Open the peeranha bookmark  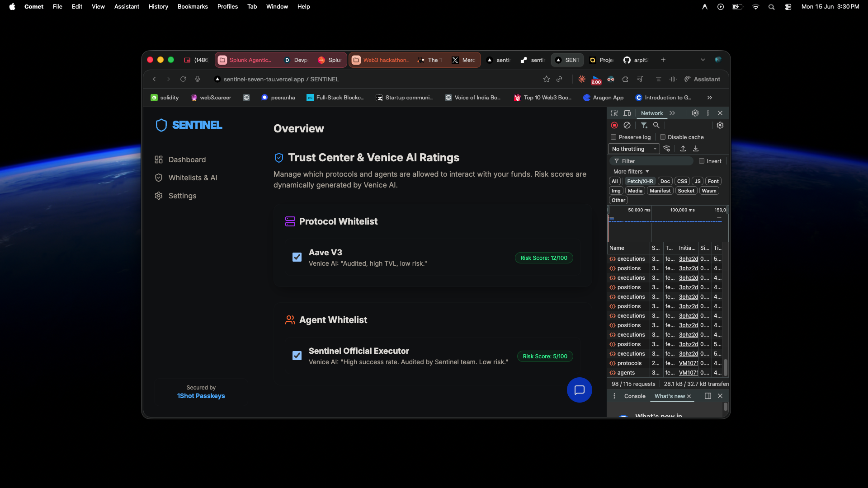coord(278,98)
